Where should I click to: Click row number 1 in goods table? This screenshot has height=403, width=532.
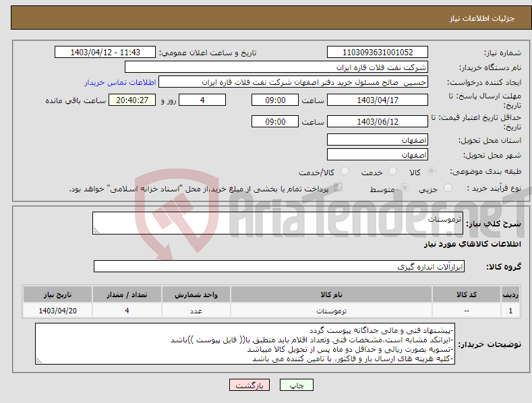(x=510, y=311)
